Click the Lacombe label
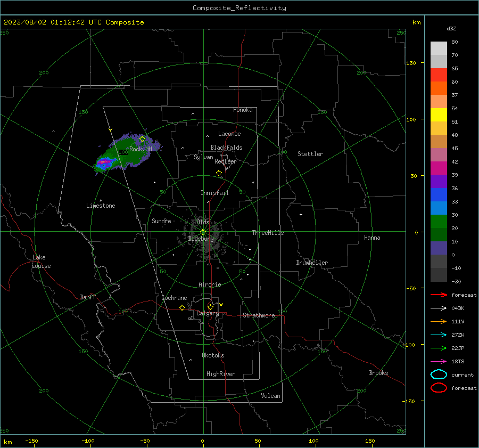 pos(229,134)
